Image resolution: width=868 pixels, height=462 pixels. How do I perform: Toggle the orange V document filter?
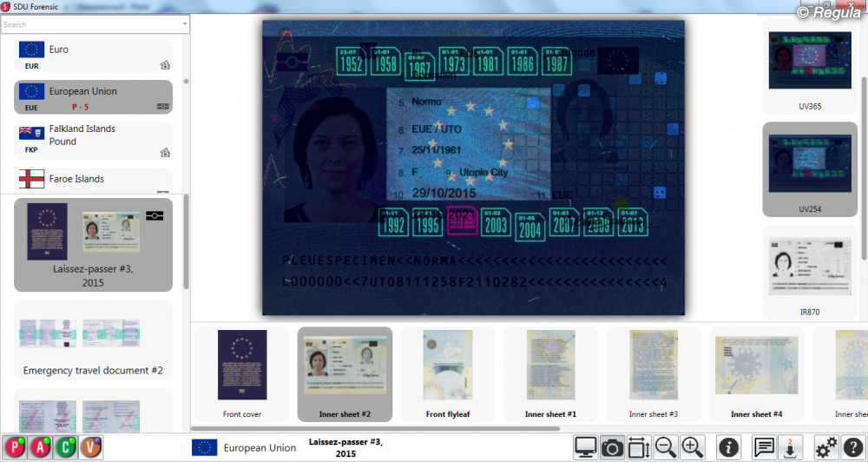click(91, 447)
